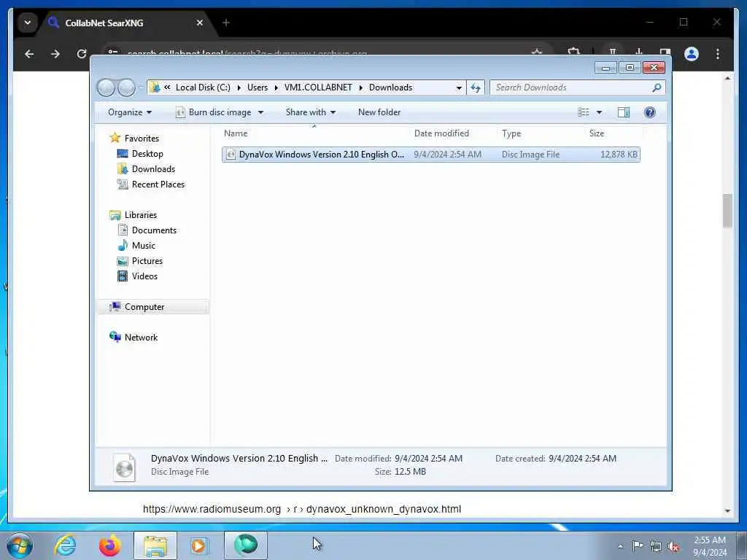Go forward using Explorer's forward arrow button
This screenshot has width=747, height=560.
(x=127, y=87)
